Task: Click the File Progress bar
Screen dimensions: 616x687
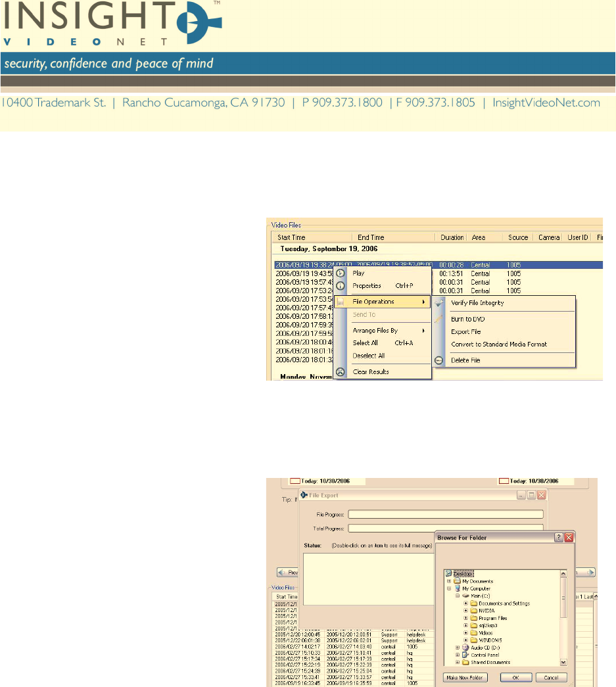Action: tap(446, 514)
